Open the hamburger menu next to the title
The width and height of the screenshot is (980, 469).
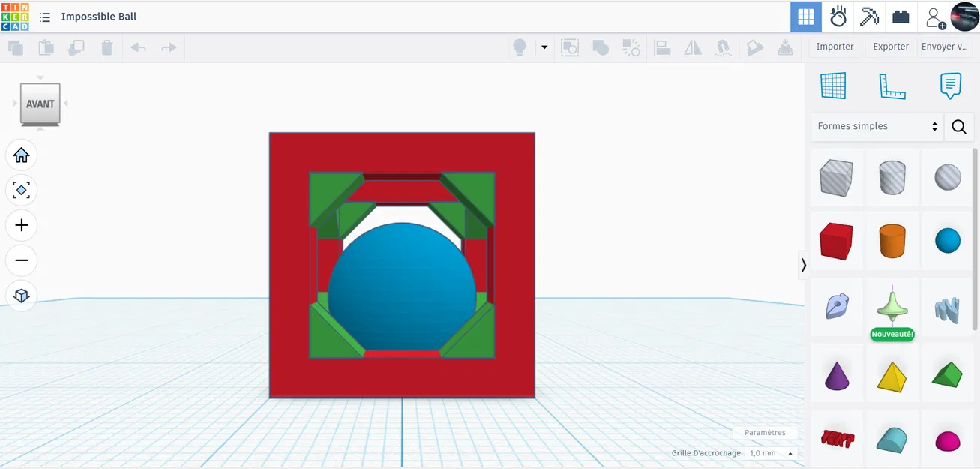(x=44, y=17)
